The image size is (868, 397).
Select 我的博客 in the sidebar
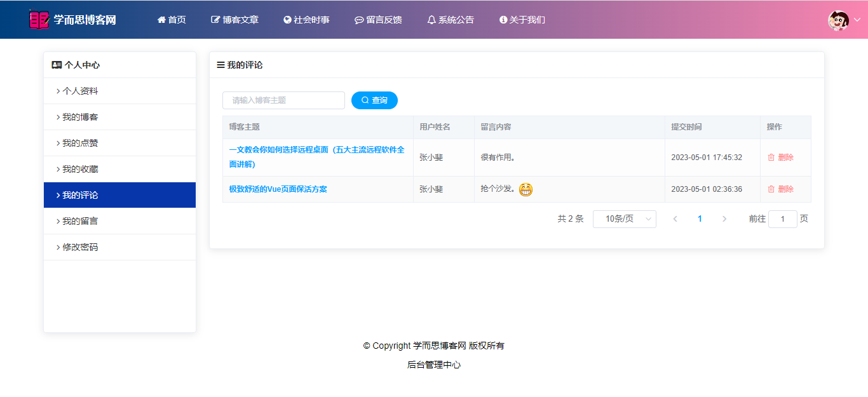coord(80,118)
